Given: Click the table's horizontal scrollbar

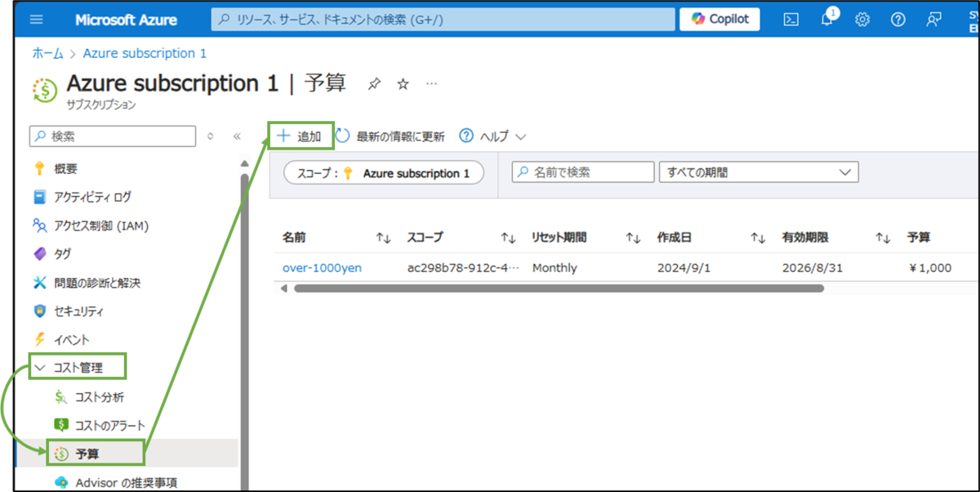Looking at the screenshot, I should click(x=559, y=288).
